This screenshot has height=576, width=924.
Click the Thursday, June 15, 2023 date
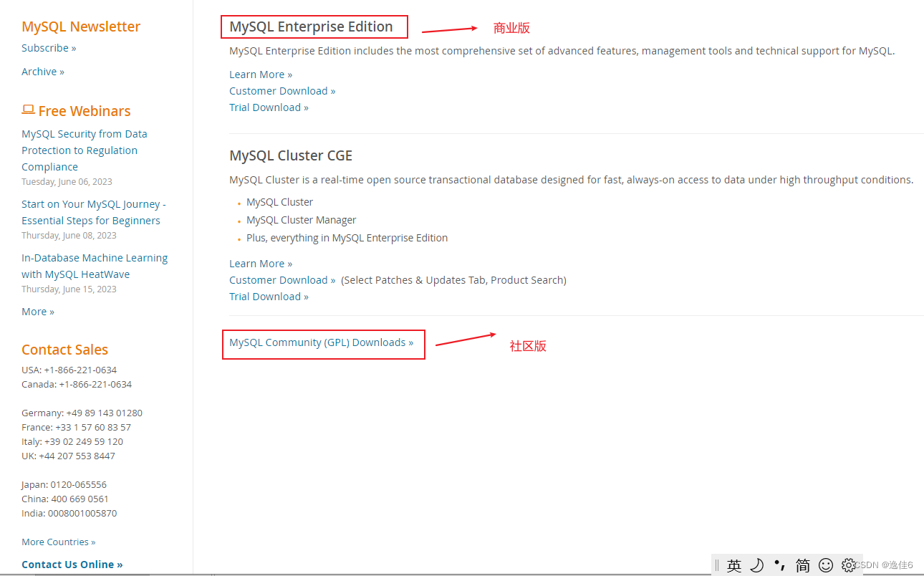coord(69,289)
